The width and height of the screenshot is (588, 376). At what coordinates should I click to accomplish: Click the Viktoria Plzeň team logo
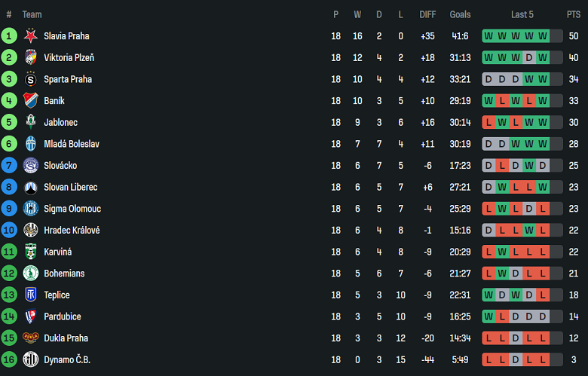(x=31, y=57)
